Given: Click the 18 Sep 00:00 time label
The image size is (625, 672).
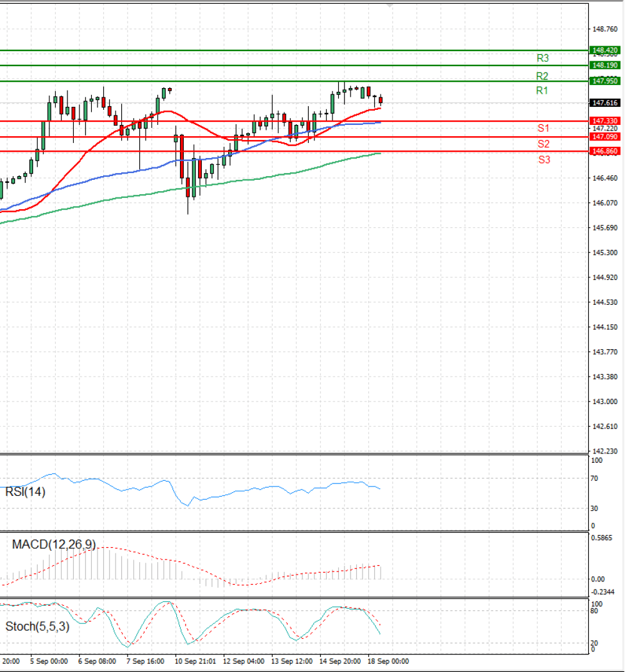Looking at the screenshot, I should pos(388,661).
